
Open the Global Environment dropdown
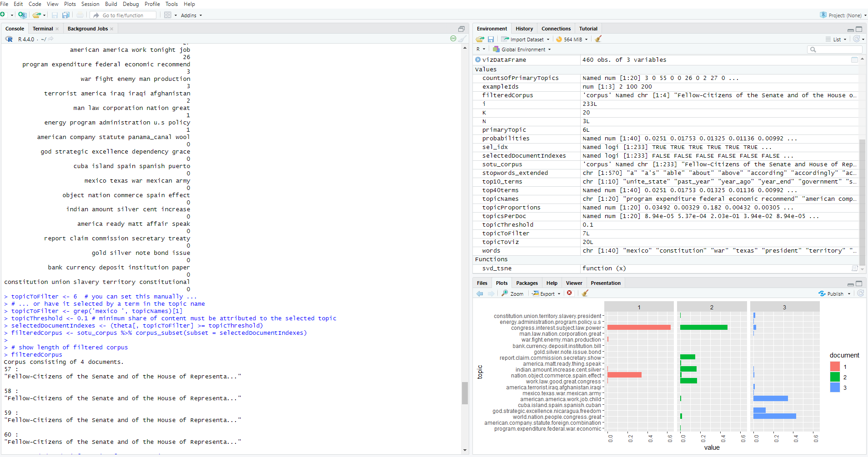coord(522,50)
